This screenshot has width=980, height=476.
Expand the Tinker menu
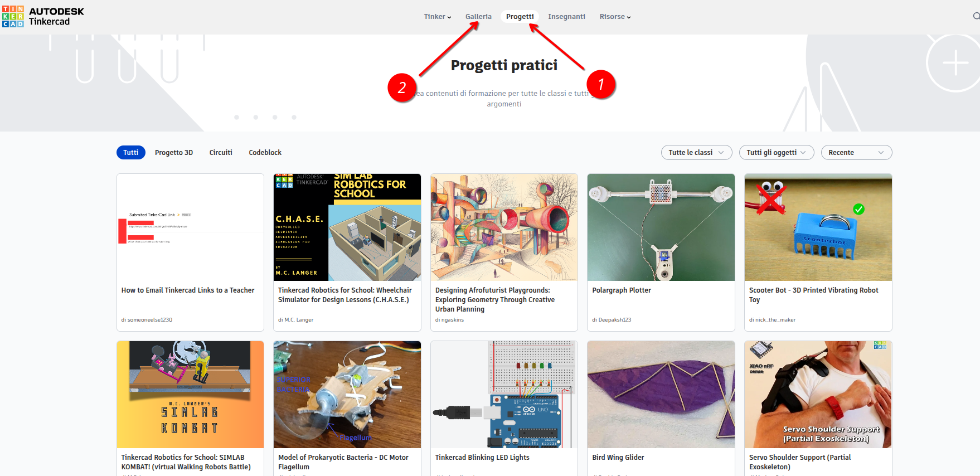point(438,17)
